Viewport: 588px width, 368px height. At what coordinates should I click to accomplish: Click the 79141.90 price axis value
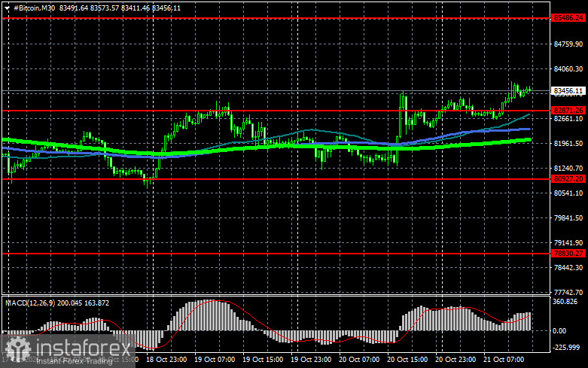[x=568, y=243]
